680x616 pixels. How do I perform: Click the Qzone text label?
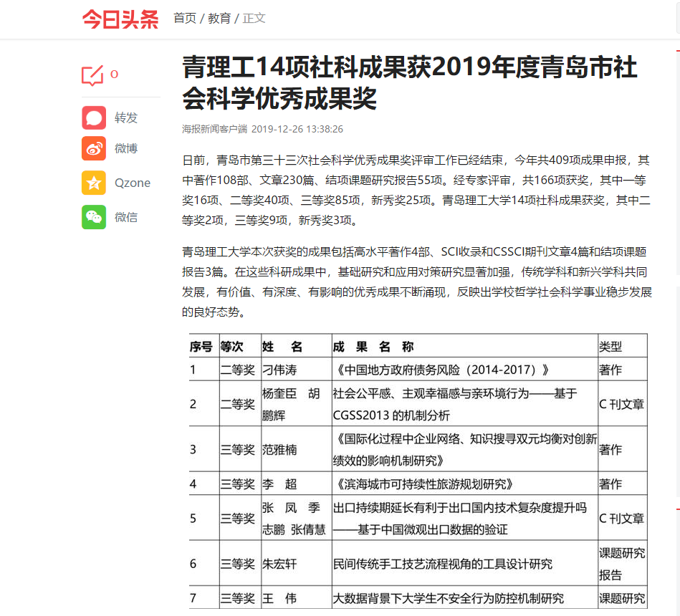(133, 183)
